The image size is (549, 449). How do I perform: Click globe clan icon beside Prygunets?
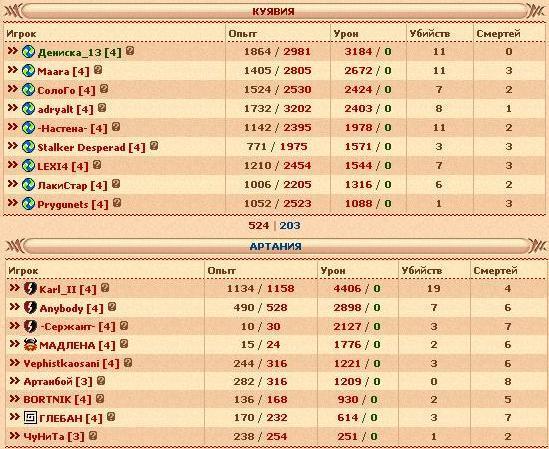pyautogui.click(x=28, y=203)
